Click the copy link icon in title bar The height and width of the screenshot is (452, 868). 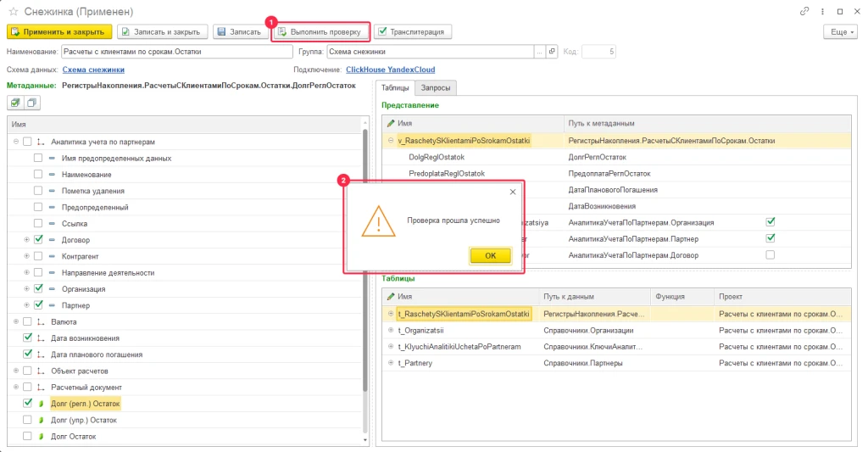[804, 11]
